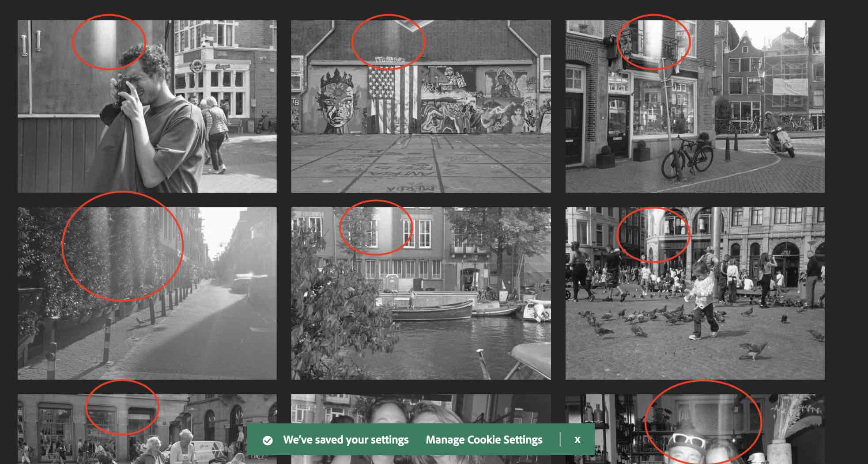Click the red-circled area on the graffiti building

pos(388,42)
